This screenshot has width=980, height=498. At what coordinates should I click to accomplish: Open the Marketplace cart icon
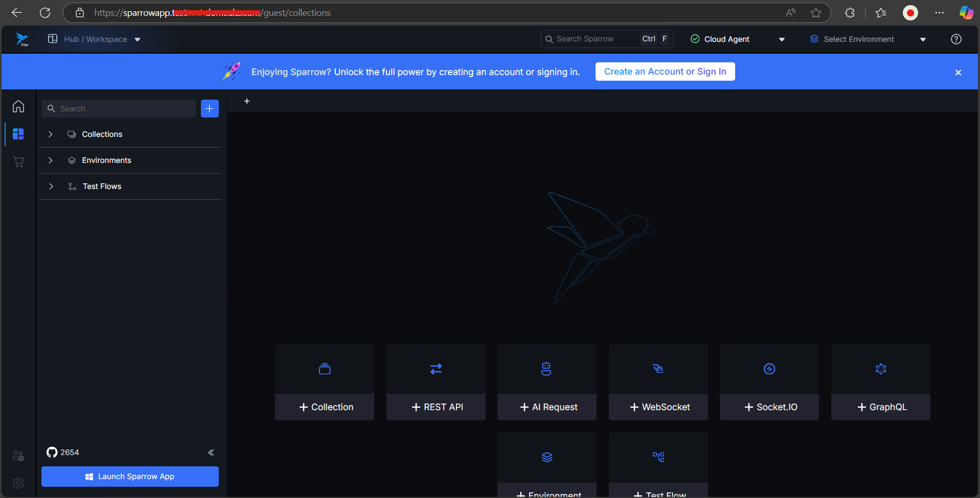pos(18,161)
